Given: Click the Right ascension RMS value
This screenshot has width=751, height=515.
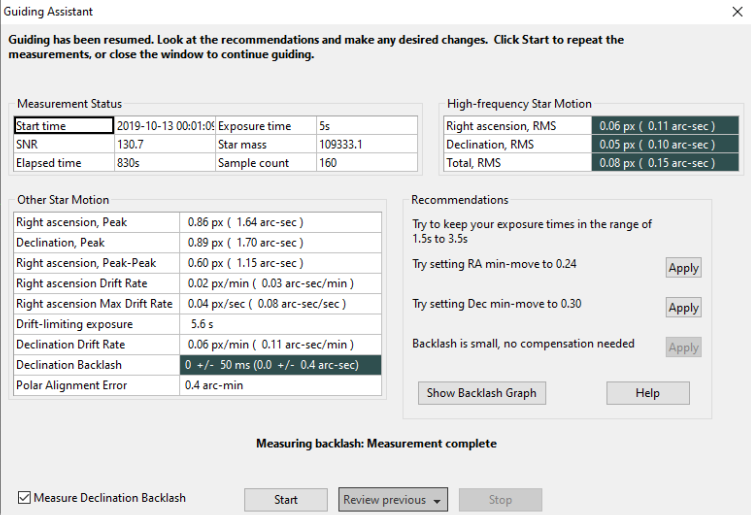Looking at the screenshot, I should pyautogui.click(x=663, y=126).
